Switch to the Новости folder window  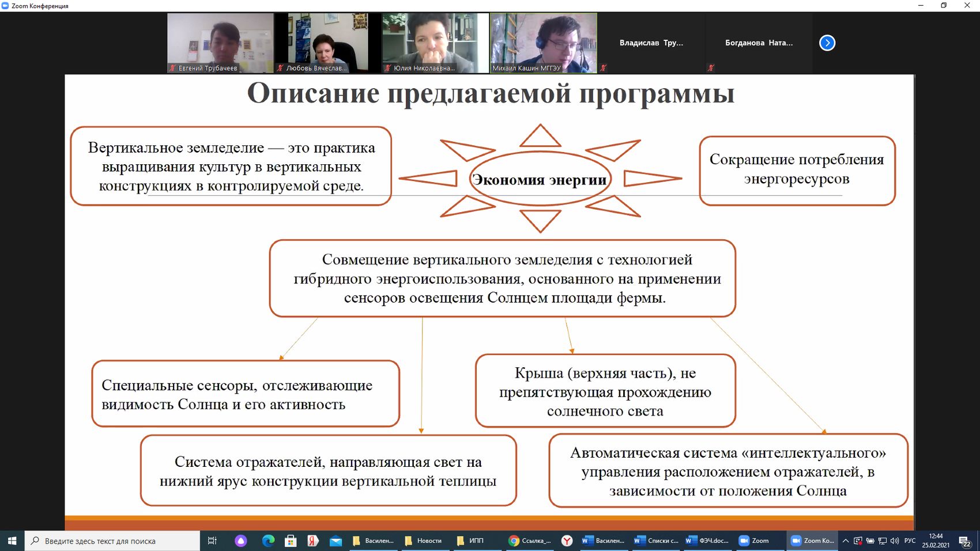[424, 541]
